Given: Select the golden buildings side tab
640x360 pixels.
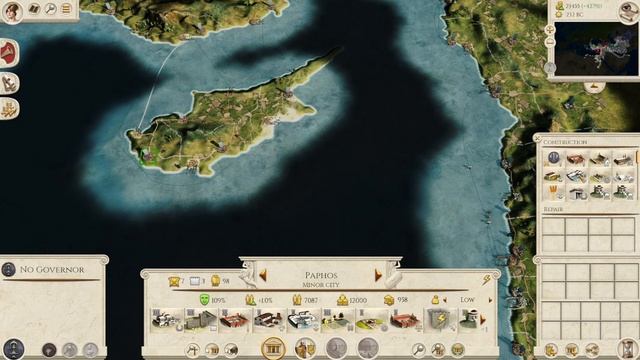Looking at the screenshot, I should 9,109.
